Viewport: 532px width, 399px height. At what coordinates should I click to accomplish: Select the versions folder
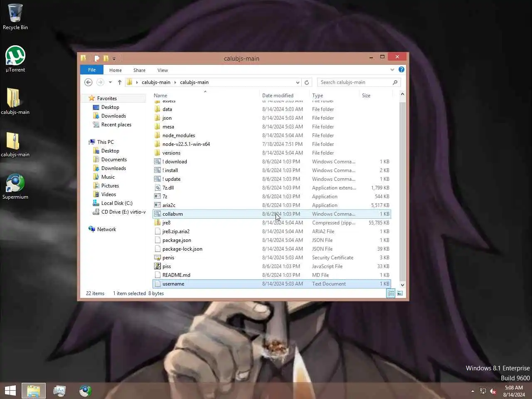pos(272,153)
